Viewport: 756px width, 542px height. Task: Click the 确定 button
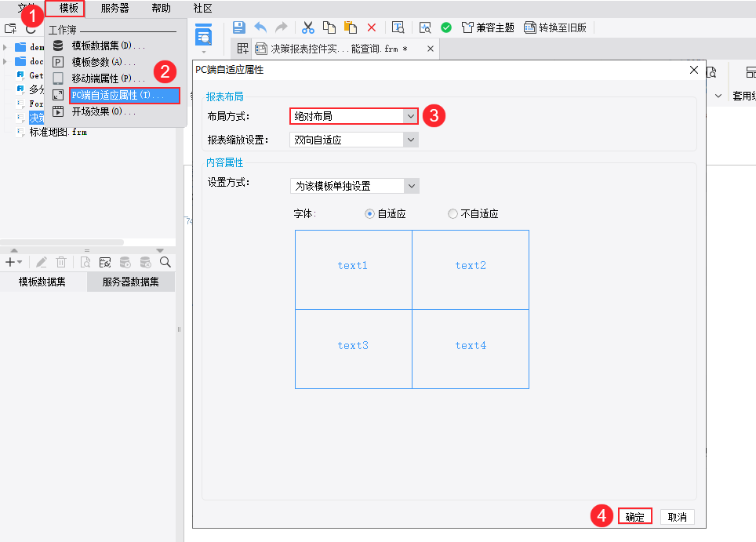(634, 517)
